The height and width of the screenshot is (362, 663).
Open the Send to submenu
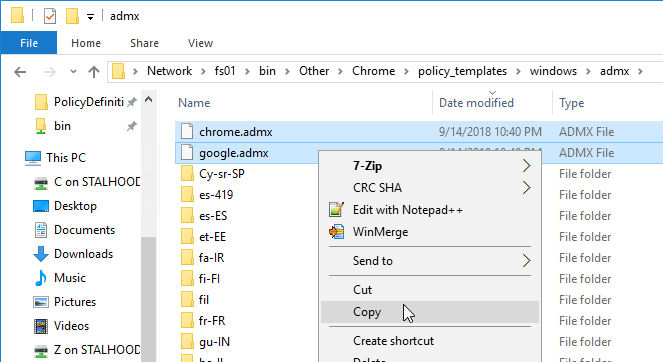click(x=430, y=261)
